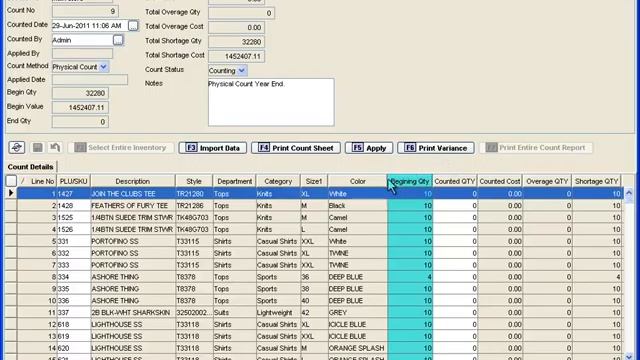This screenshot has height=360, width=640.
Task: Click the grid down-arrow scroll button
Action: click(629, 356)
